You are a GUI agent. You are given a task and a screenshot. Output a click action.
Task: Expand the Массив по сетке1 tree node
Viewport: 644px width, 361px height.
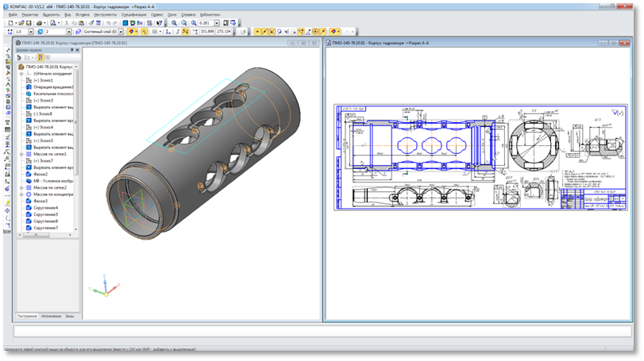pos(21,154)
